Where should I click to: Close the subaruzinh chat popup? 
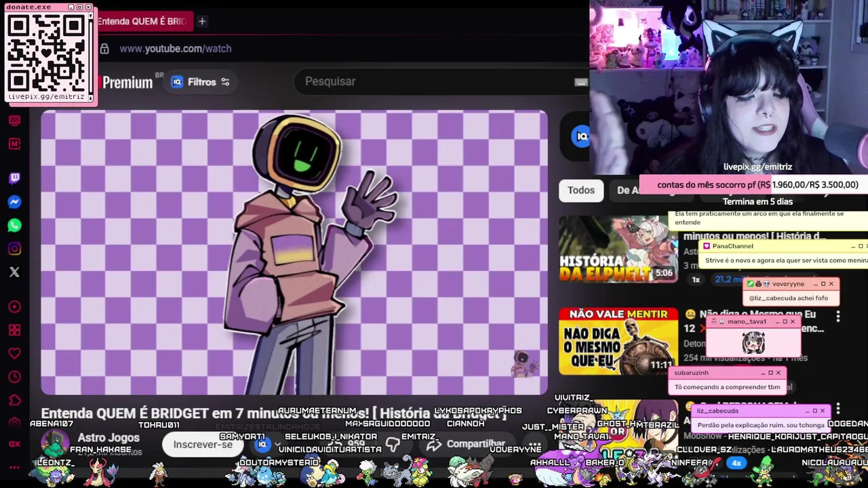(x=778, y=373)
